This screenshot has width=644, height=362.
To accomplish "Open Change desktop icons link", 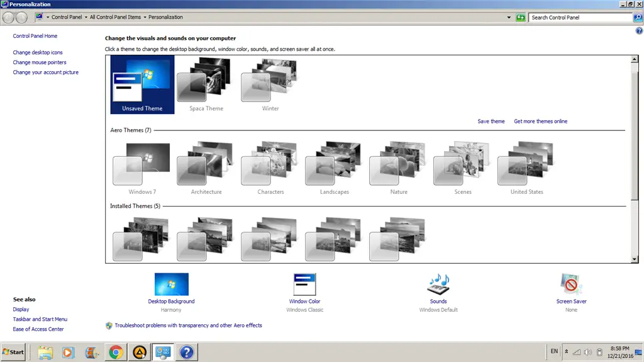I will 37,52.
